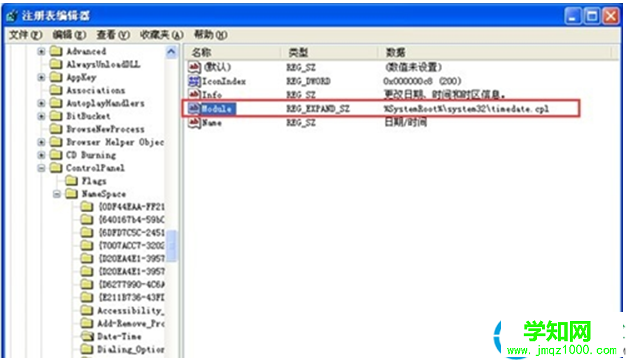This screenshot has height=362, width=628.
Task: Click the CD Burning folder icon
Action: [56, 155]
